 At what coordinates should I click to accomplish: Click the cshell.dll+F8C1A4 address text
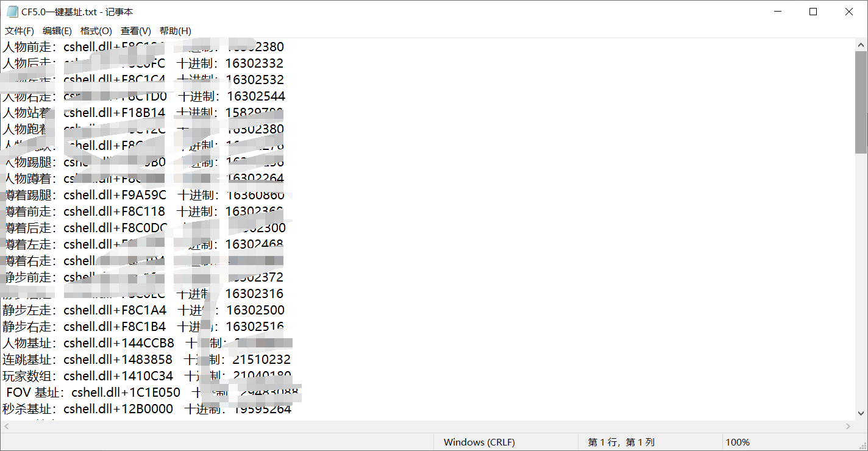[115, 310]
